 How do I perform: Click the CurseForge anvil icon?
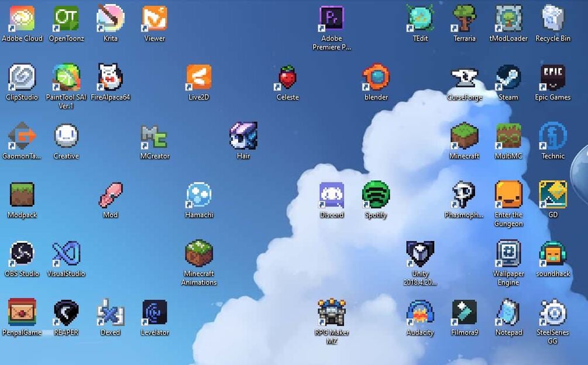(464, 78)
